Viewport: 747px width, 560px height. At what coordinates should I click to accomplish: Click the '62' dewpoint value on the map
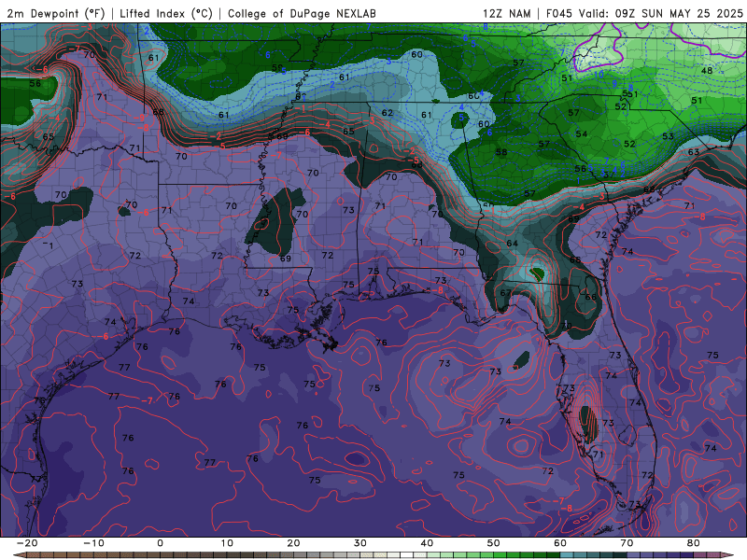click(388, 113)
